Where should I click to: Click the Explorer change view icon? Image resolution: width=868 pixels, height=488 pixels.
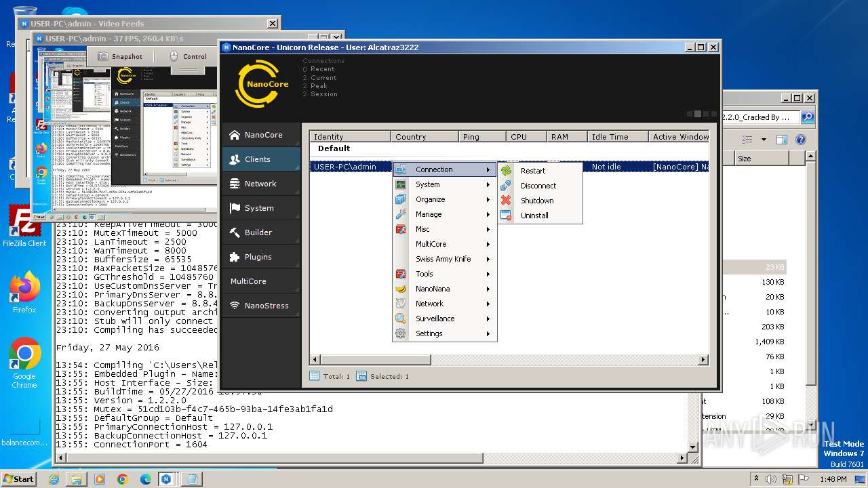click(x=747, y=140)
